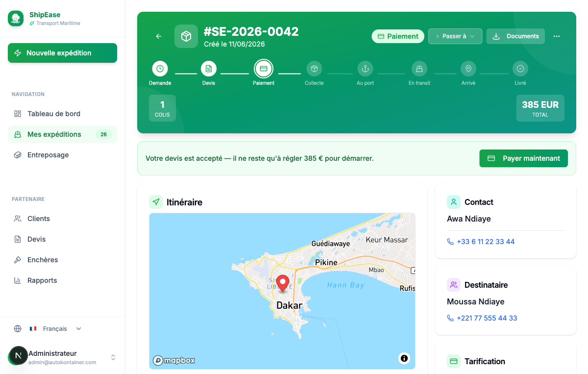Click the Hann Bay label on map
588x374 pixels.
coord(346,285)
